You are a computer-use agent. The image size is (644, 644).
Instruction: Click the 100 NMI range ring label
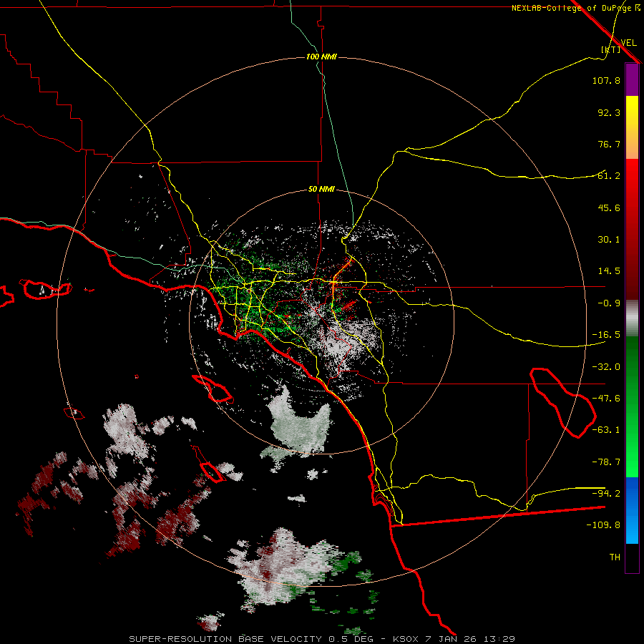coord(321,57)
